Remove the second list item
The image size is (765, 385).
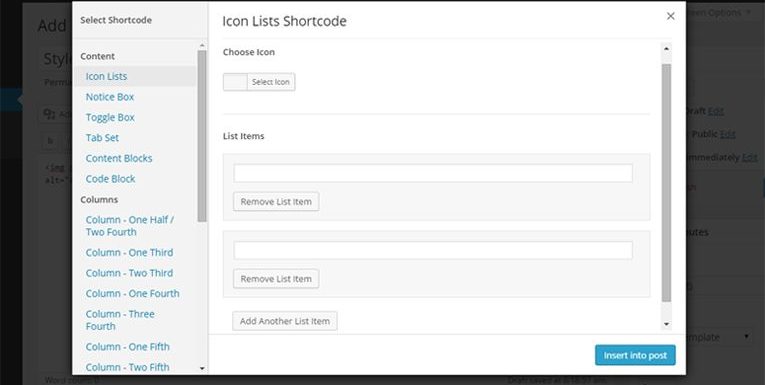276,279
